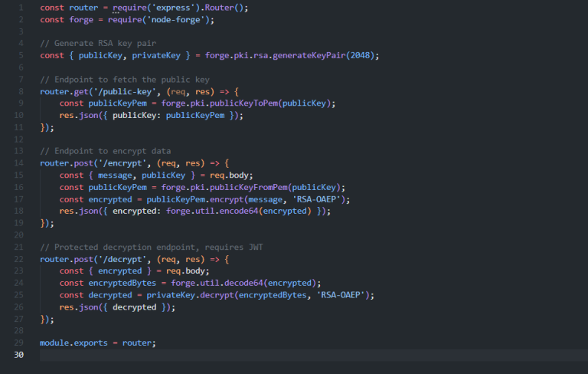This screenshot has height=374, width=588.
Task: Click 'privateKey' in line 5 destructuring
Action: coord(156,56)
